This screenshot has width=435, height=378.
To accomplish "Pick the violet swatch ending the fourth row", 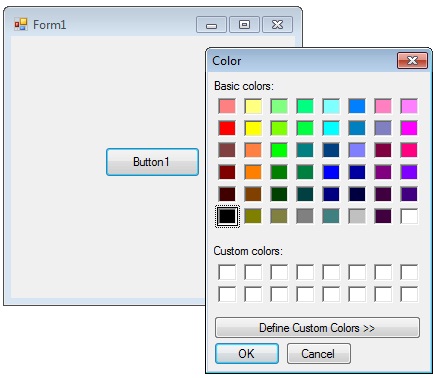I will [409, 172].
